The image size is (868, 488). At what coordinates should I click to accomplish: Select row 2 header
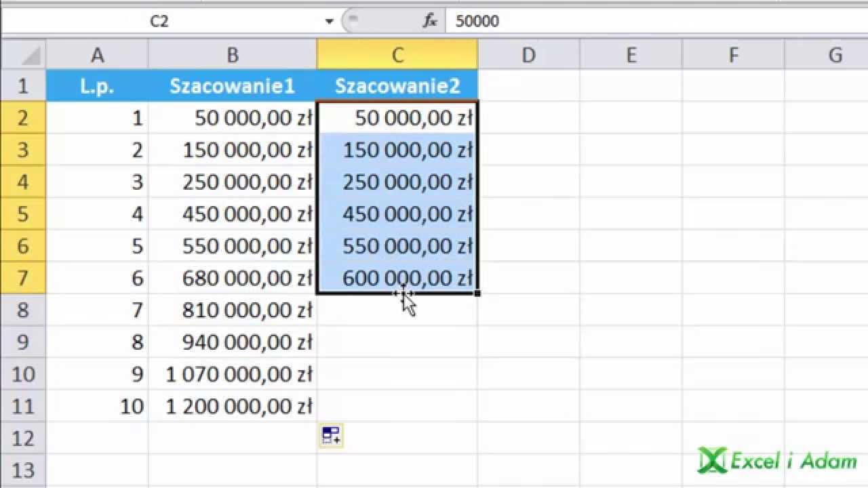tap(23, 118)
